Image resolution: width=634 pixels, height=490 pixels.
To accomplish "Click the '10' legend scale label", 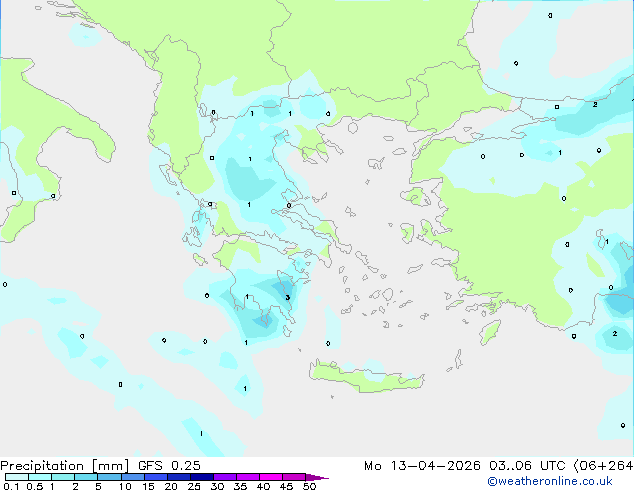I will point(125,486).
